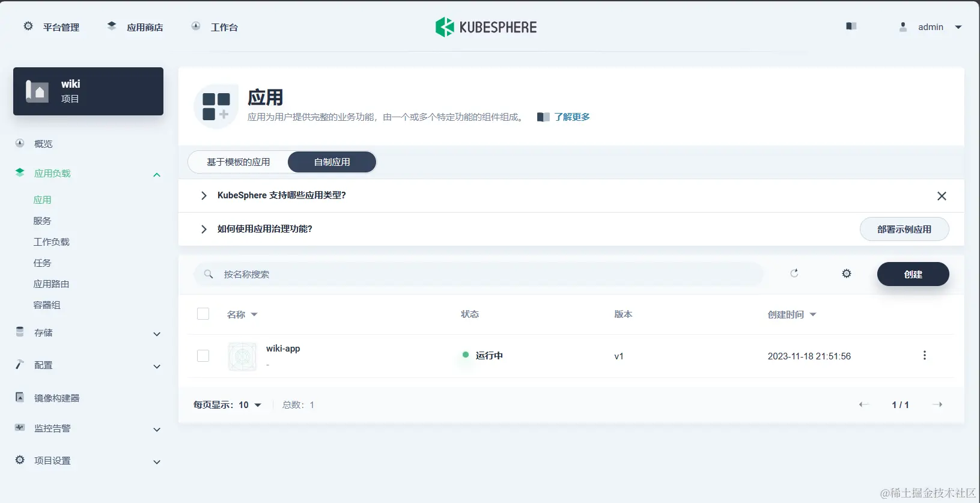Toggle the select-all checkbox in header
This screenshot has width=980, height=503.
point(203,314)
